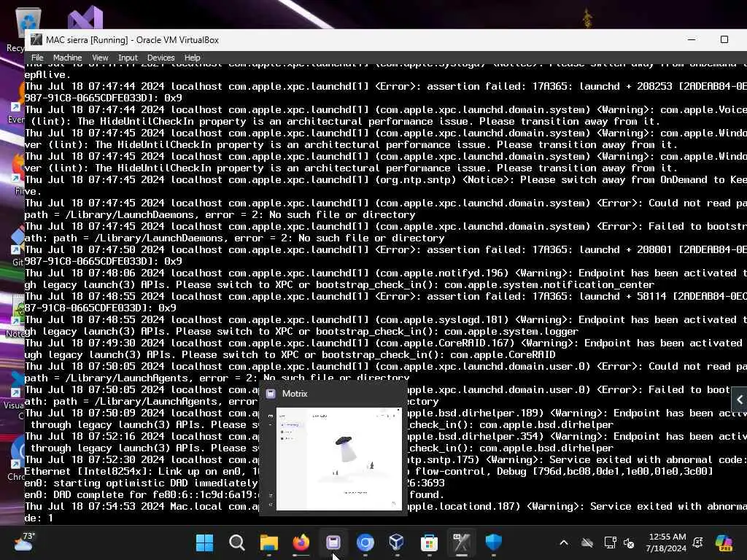Maximize the VirtualBox window
This screenshot has height=560, width=747.
[x=724, y=39]
